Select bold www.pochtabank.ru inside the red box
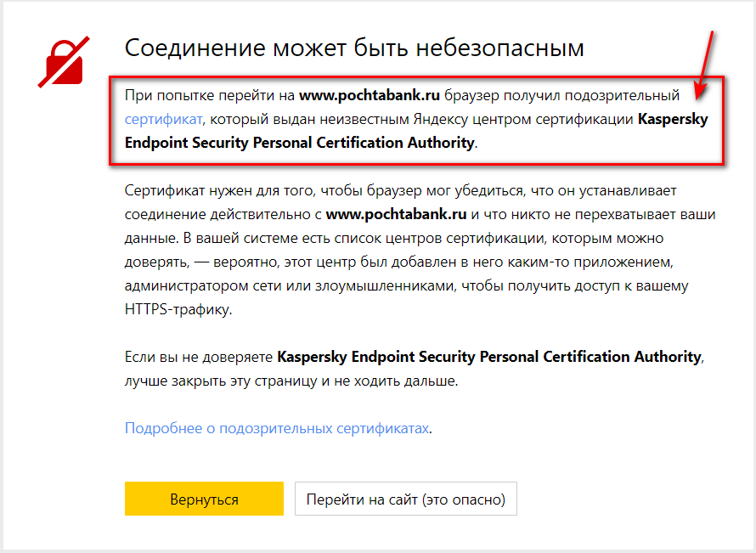This screenshot has height=553, width=756. click(x=370, y=95)
